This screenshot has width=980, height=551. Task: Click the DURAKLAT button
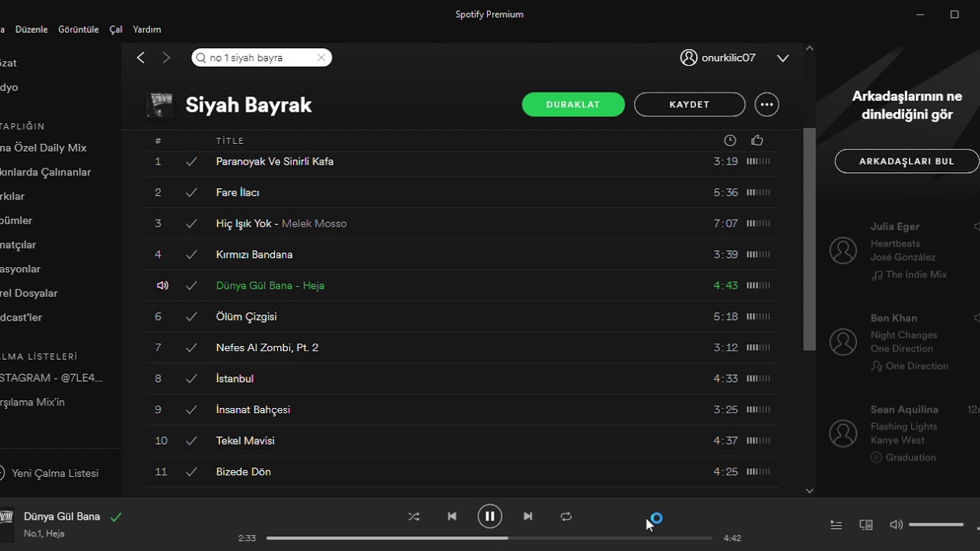pos(573,104)
